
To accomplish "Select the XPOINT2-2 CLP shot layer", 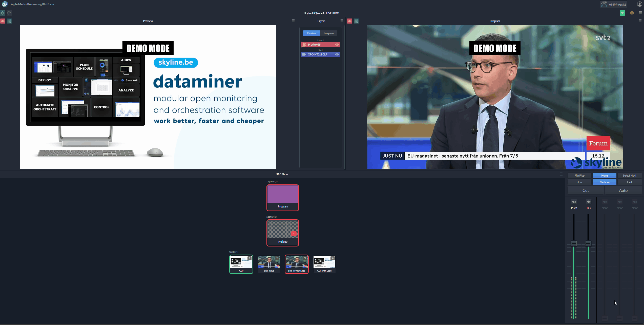I will 320,54.
